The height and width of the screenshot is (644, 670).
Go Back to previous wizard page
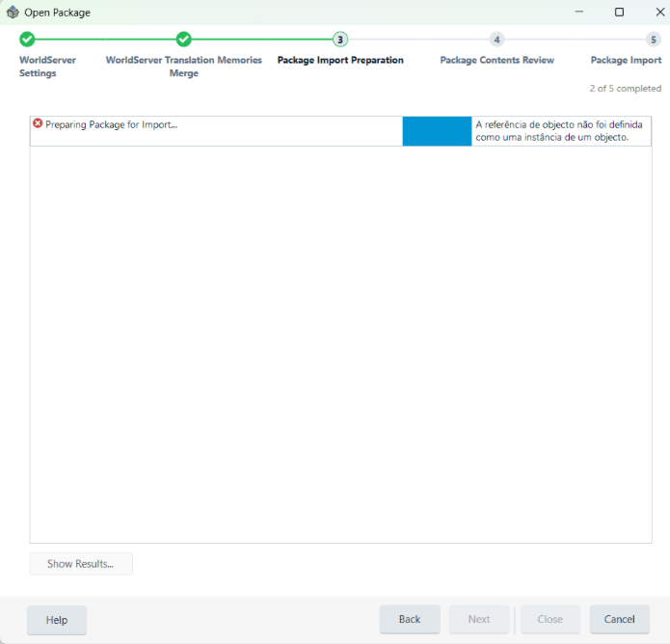410,619
